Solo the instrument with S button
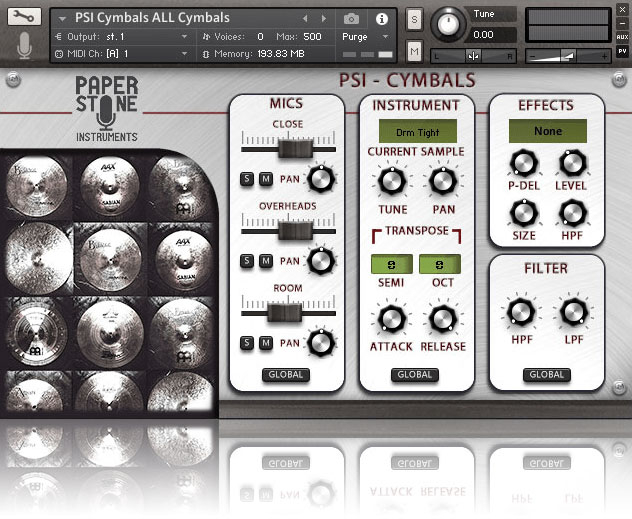The height and width of the screenshot is (519, 632). [415, 19]
